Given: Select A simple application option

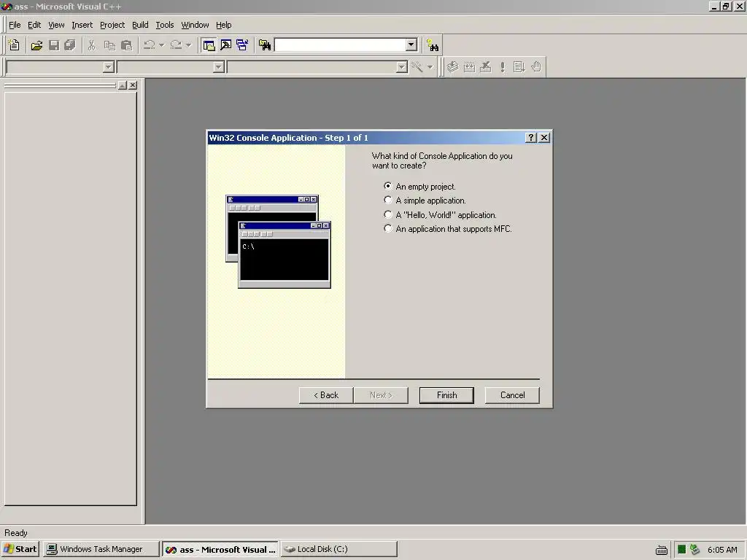Looking at the screenshot, I should coord(425,201).
